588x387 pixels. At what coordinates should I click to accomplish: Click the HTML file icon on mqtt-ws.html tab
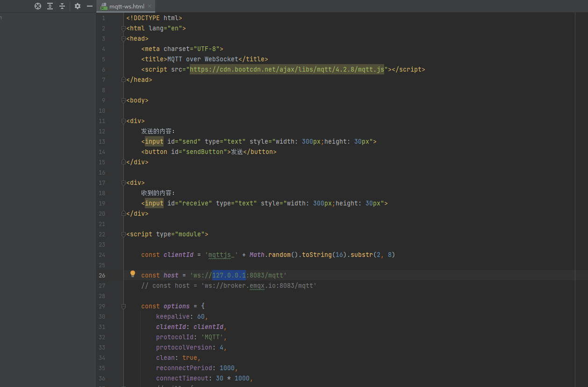coord(104,7)
